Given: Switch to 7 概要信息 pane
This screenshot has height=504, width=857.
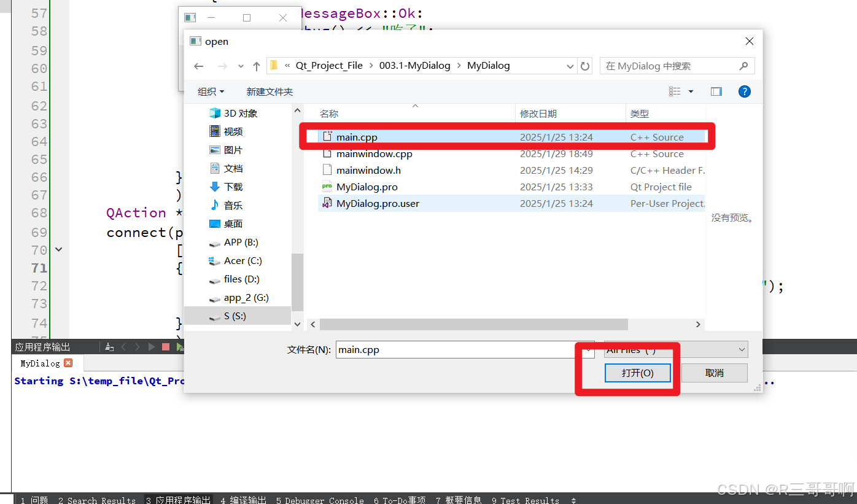Looking at the screenshot, I should [x=459, y=500].
